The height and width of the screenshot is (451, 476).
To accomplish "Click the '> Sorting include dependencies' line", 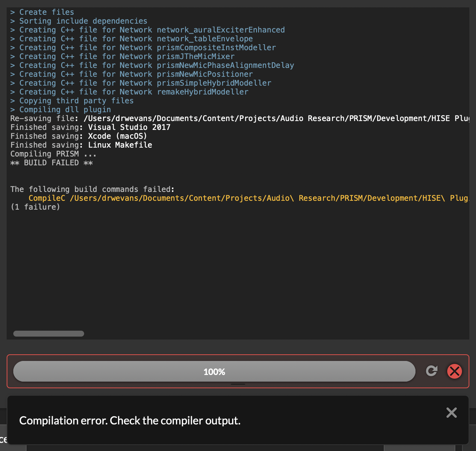I will coord(79,21).
